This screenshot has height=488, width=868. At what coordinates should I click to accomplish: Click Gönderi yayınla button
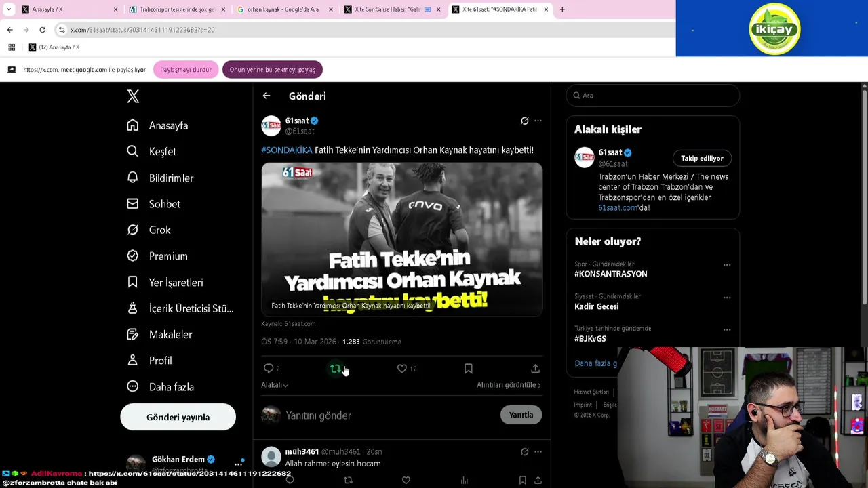click(x=178, y=417)
